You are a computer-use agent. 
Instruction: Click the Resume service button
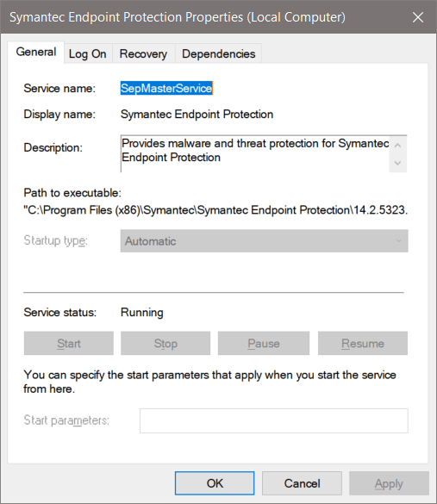[x=363, y=343]
